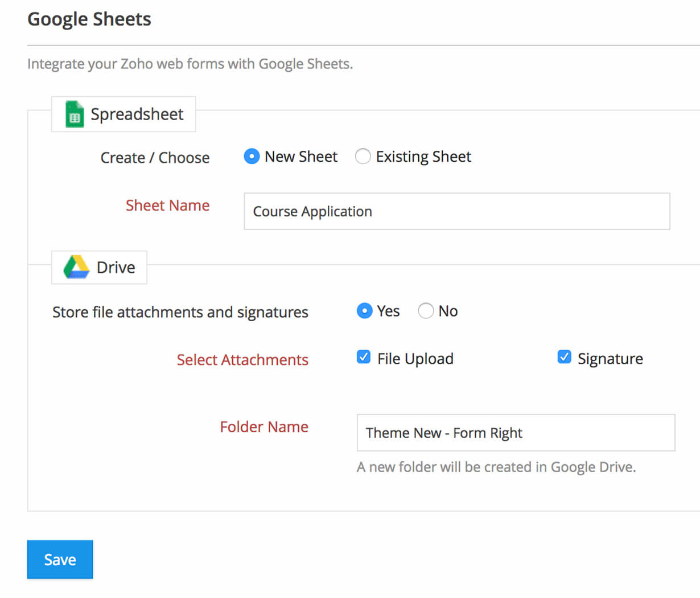The image size is (700, 598).
Task: Click the Drive section label text
Action: point(116,267)
